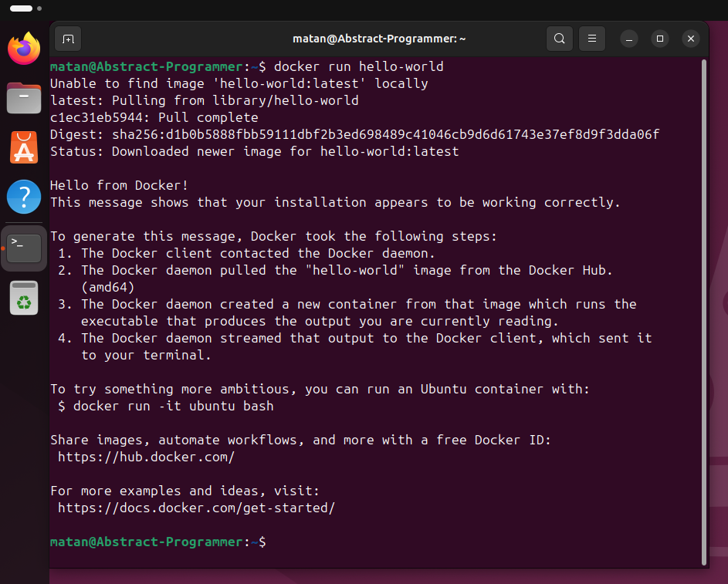
Task: Click the terminal vertical scrollbar
Action: click(x=704, y=312)
